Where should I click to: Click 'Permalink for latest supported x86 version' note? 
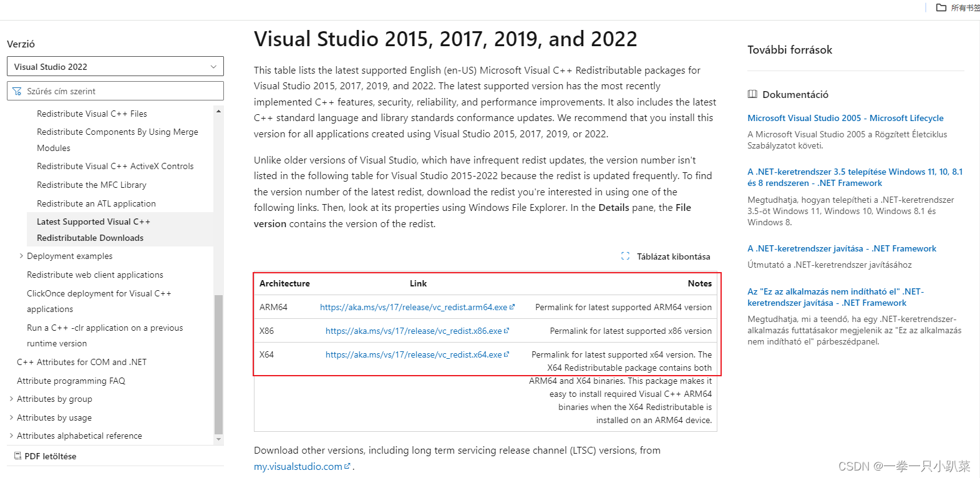631,331
